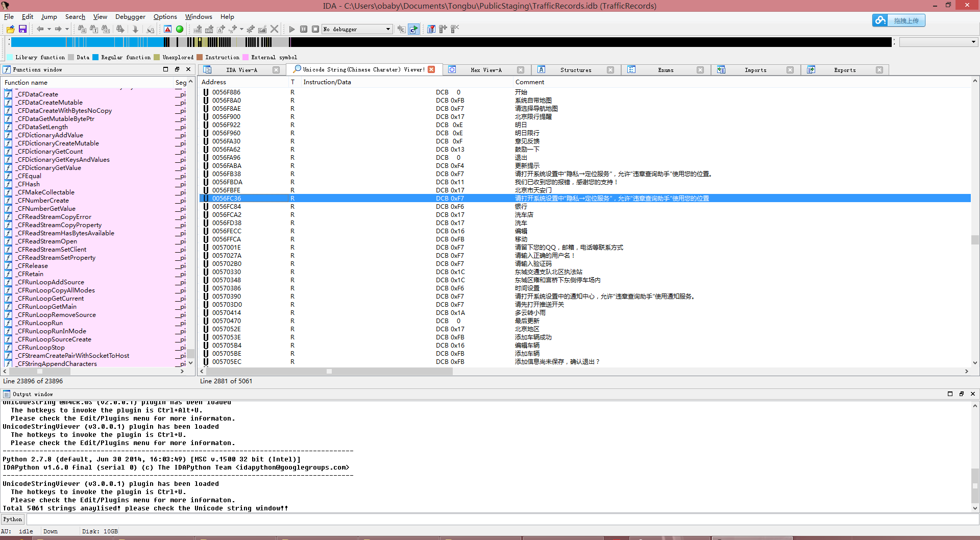
Task: Click the IDA View-A tab icon
Action: tap(207, 70)
